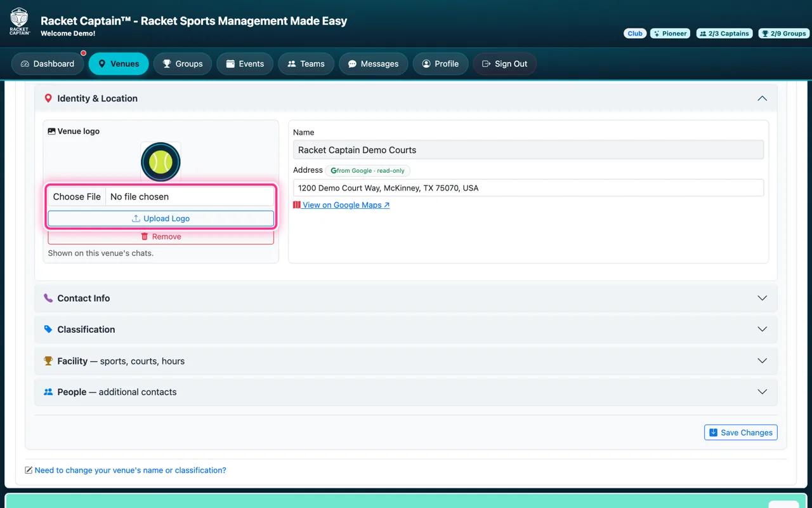Screen dimensions: 812x508
Task: Open the Messages tab
Action: pos(373,63)
